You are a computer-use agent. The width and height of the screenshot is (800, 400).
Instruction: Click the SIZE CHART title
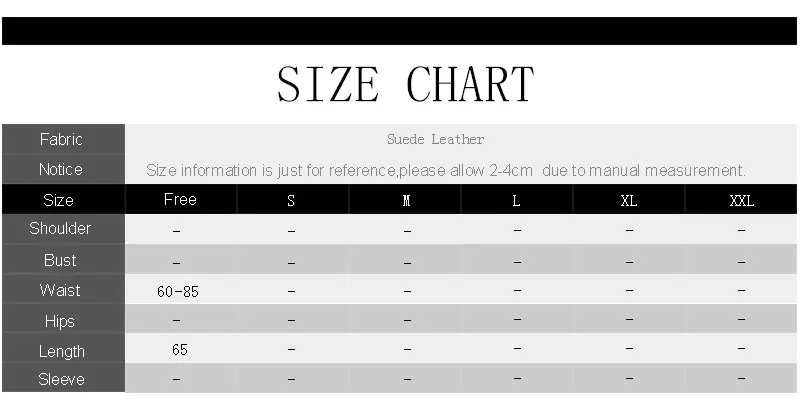tap(406, 84)
